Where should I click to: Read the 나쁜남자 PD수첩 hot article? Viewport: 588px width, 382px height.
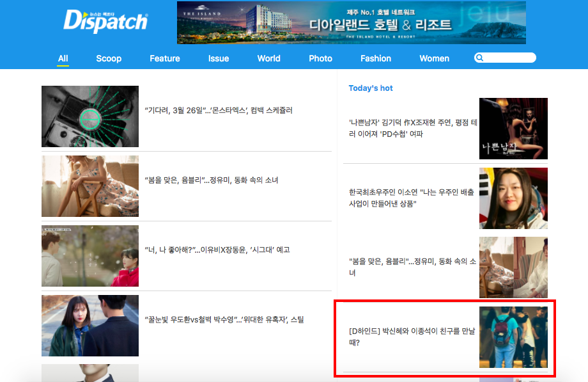412,128
